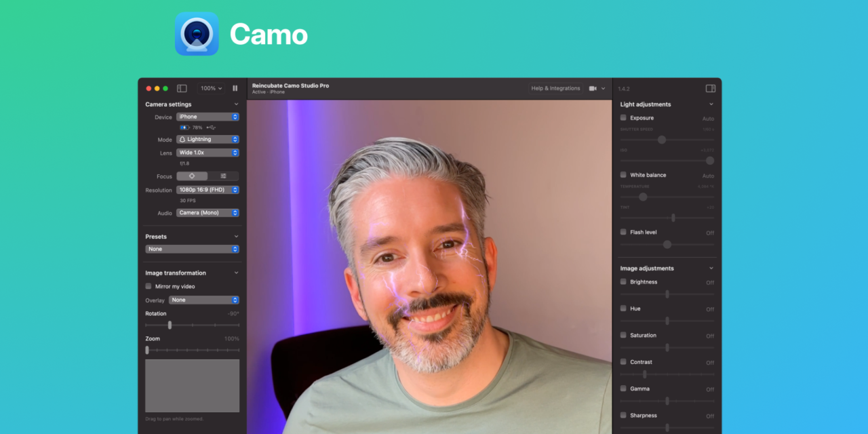
Task: Open the Resolution dropdown set to 1080p
Action: (x=208, y=190)
